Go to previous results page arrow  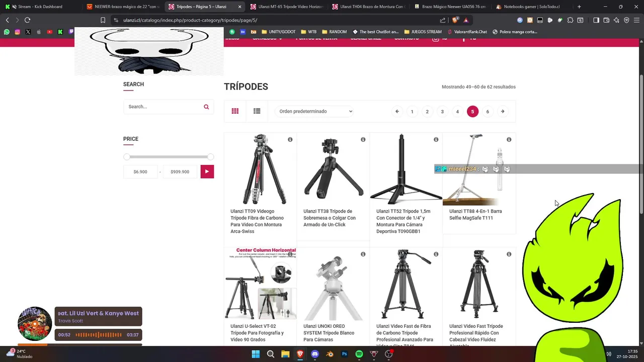(397, 112)
